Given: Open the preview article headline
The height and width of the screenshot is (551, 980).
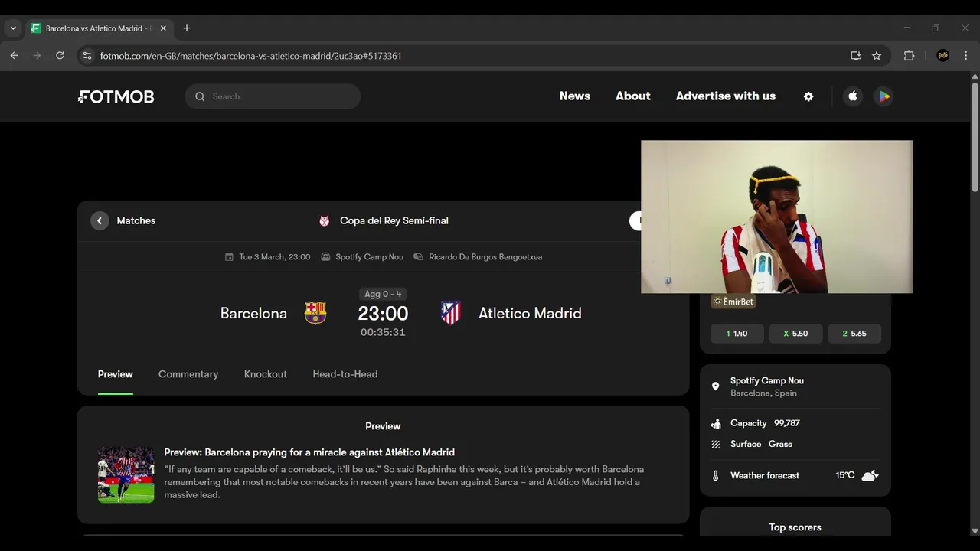Looking at the screenshot, I should tap(309, 452).
